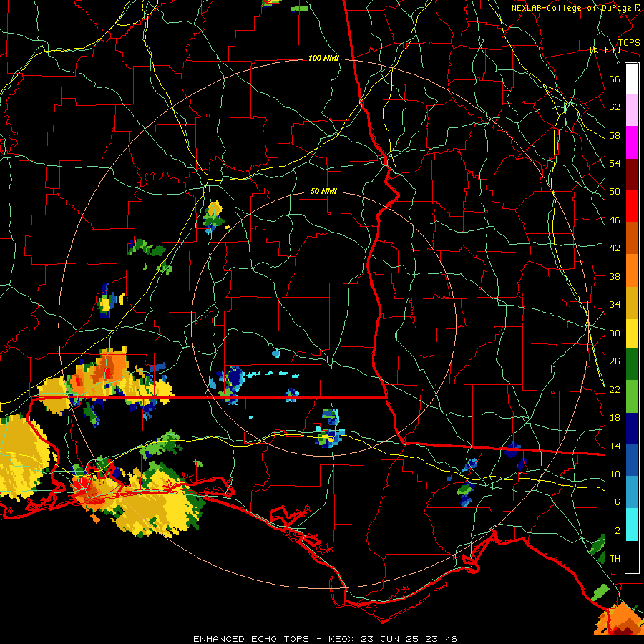Click the orange 42 kft legend swatch
The height and width of the screenshot is (644, 644).
[x=632, y=270]
